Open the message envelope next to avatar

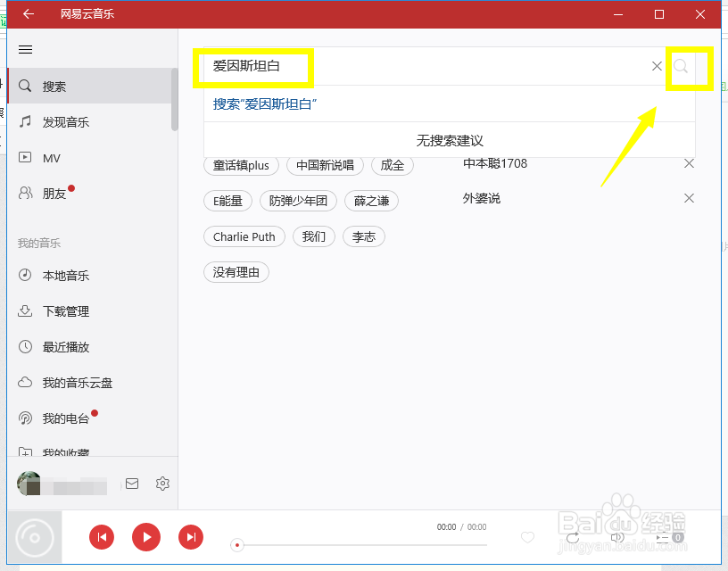pos(132,483)
